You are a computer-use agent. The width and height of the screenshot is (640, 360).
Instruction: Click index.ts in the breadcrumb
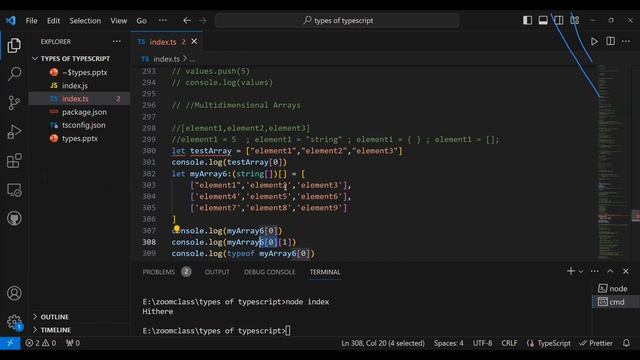pyautogui.click(x=166, y=59)
